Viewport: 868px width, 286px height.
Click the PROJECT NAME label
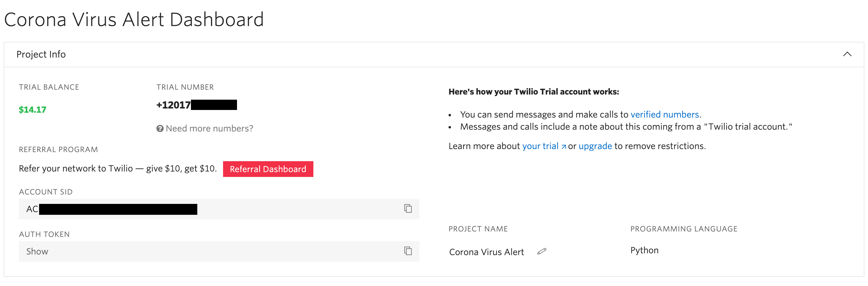[478, 229]
